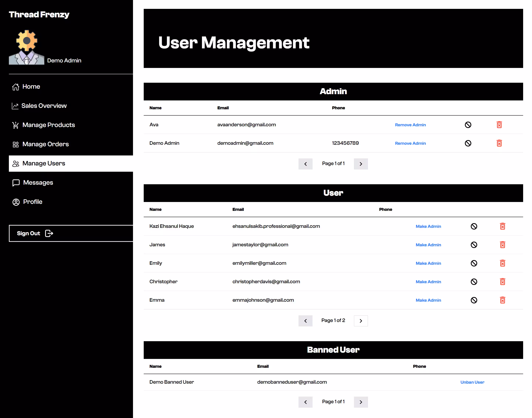Delete Demo Admin using trash icon

coord(499,143)
